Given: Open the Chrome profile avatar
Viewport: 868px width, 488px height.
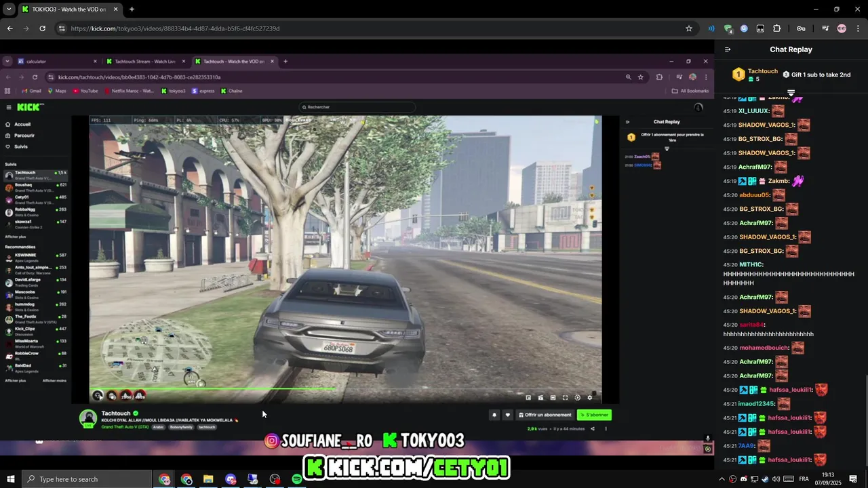Looking at the screenshot, I should (842, 28).
